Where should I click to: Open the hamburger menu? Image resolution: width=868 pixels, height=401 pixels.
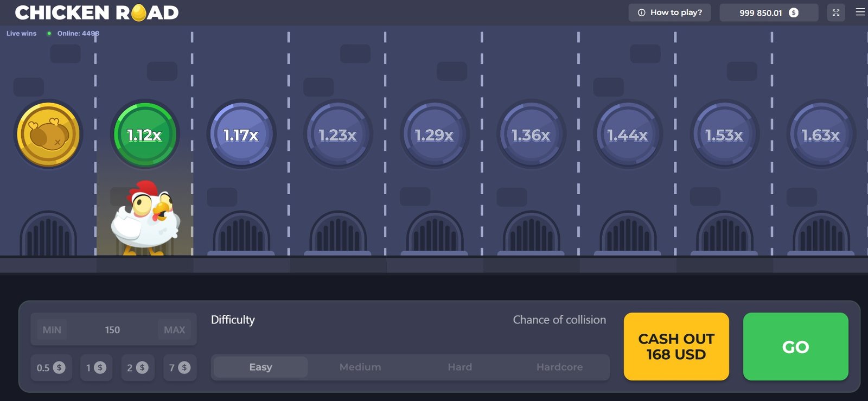[860, 12]
